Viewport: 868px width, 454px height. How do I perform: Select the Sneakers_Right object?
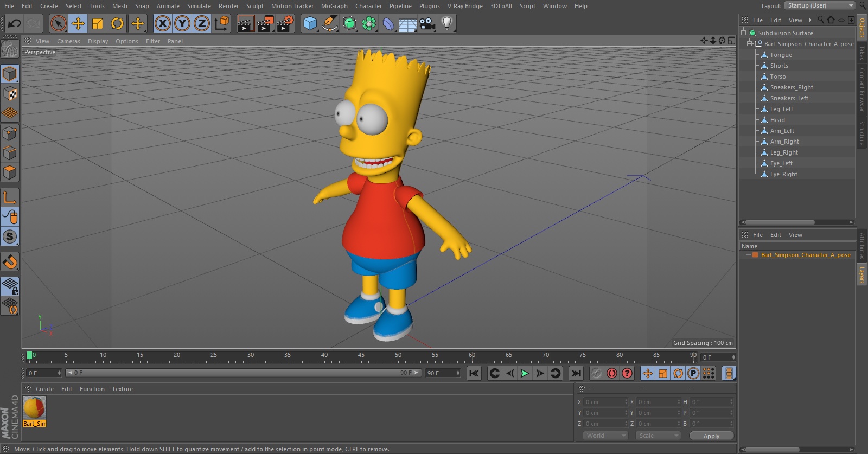pyautogui.click(x=792, y=87)
